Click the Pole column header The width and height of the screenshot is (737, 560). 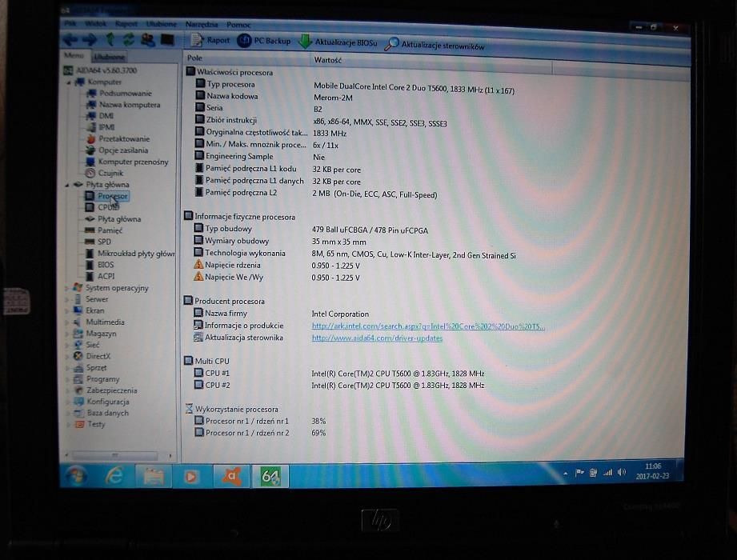(246, 58)
